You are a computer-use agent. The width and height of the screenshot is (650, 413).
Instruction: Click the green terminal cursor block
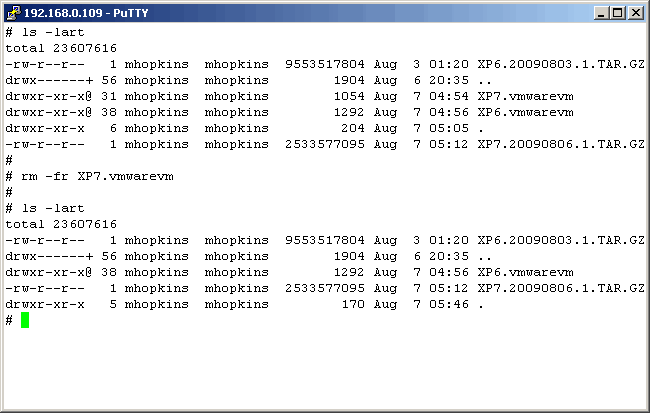[25, 320]
